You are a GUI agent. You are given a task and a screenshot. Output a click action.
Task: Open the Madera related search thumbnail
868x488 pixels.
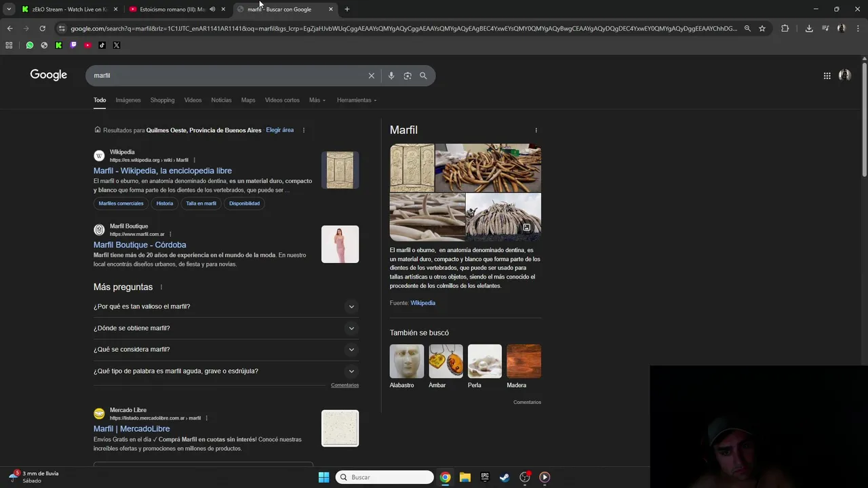coord(524,361)
